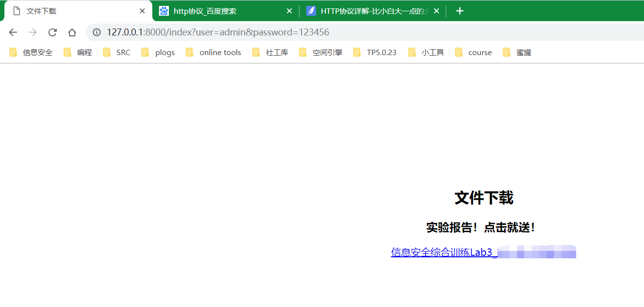Open a new tab with plus button
Screen dimensions: 644x307
(x=460, y=11)
